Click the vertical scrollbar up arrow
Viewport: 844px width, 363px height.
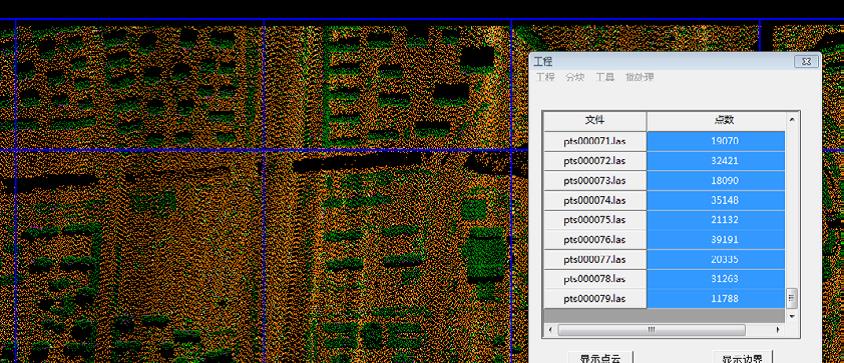pos(792,119)
